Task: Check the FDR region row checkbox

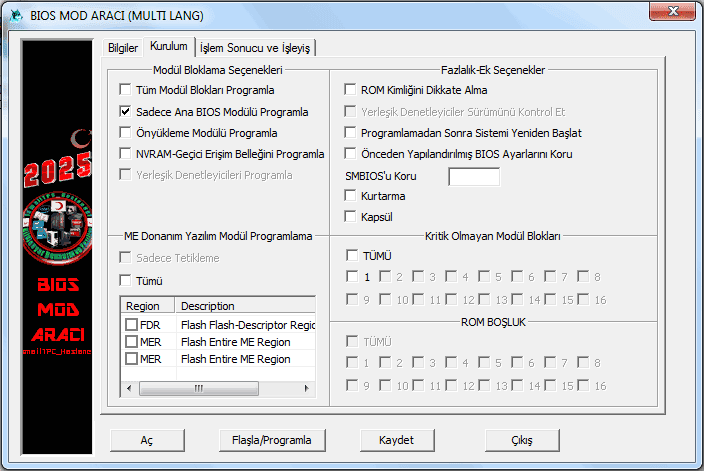Action: [x=132, y=325]
